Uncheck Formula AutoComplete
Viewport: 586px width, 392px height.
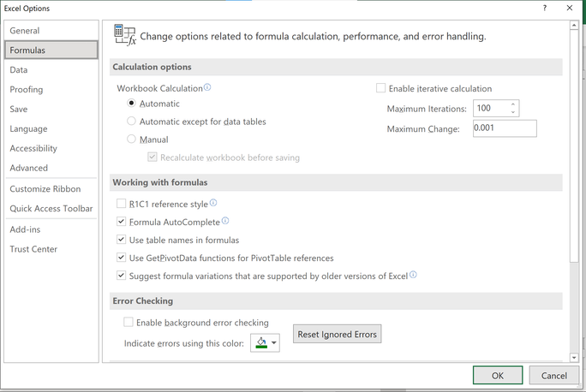[121, 222]
